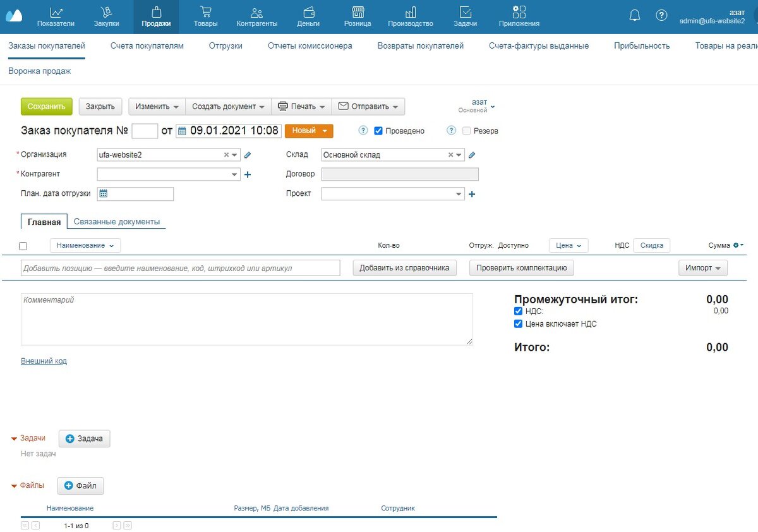Open Отчеты комиссионера tab
Viewport: 758px width, 532px height.
[310, 45]
